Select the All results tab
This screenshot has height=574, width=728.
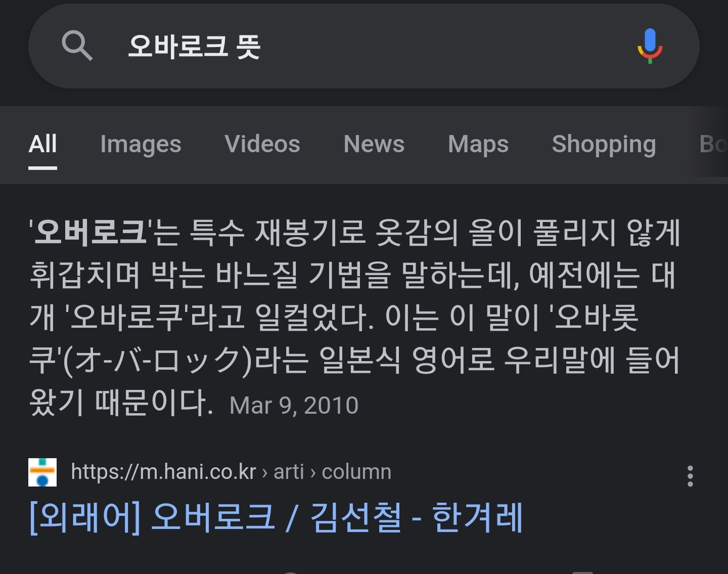coord(43,144)
